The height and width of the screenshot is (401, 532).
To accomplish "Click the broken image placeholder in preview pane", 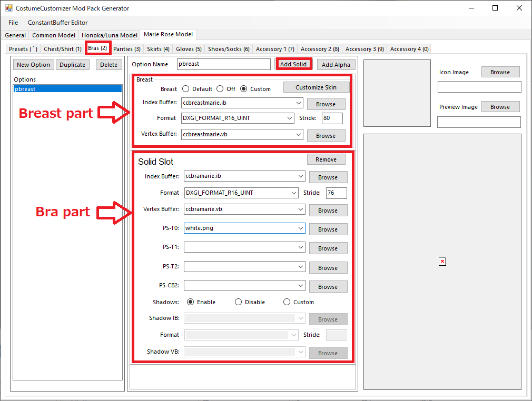I will click(442, 262).
